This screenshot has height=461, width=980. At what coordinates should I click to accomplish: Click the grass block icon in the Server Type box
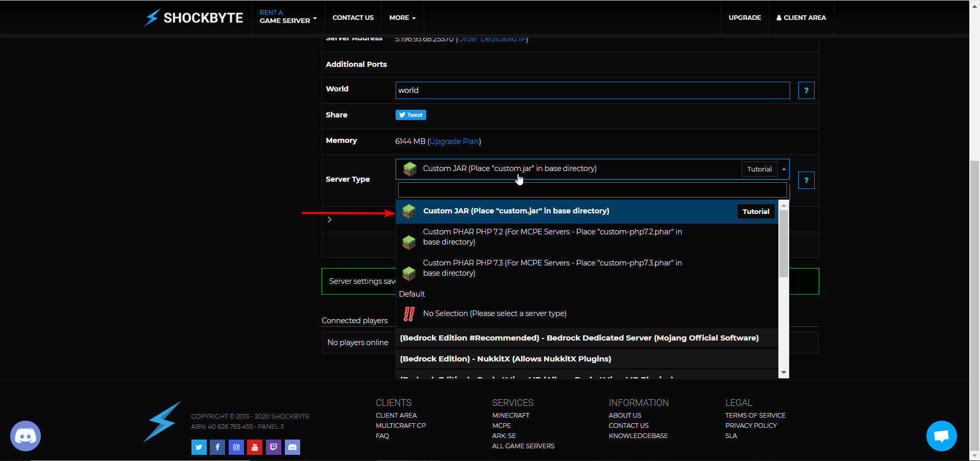[x=409, y=169]
